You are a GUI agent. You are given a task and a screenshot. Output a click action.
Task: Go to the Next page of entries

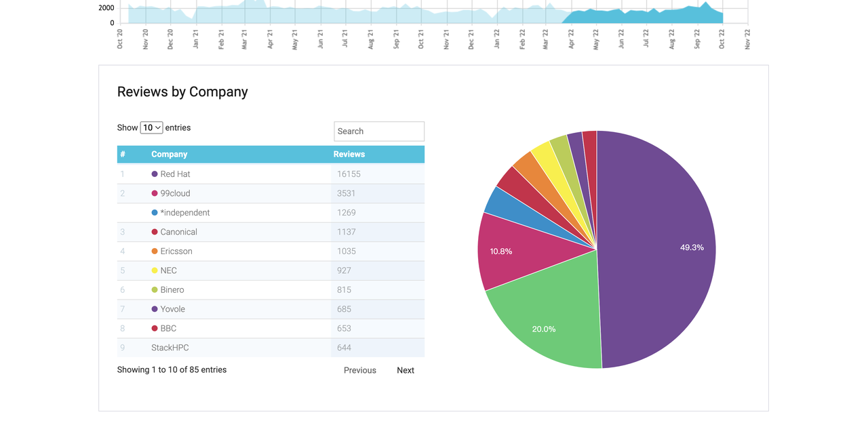(406, 370)
